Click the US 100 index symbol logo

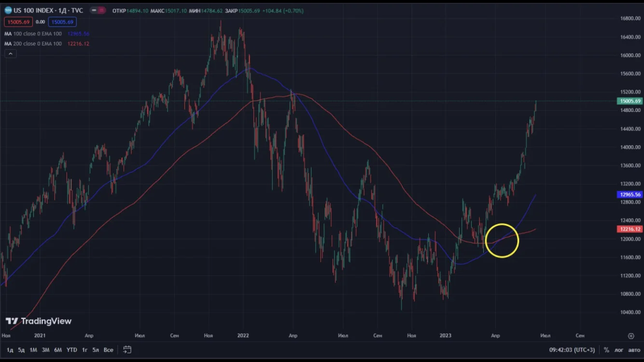[x=8, y=11]
